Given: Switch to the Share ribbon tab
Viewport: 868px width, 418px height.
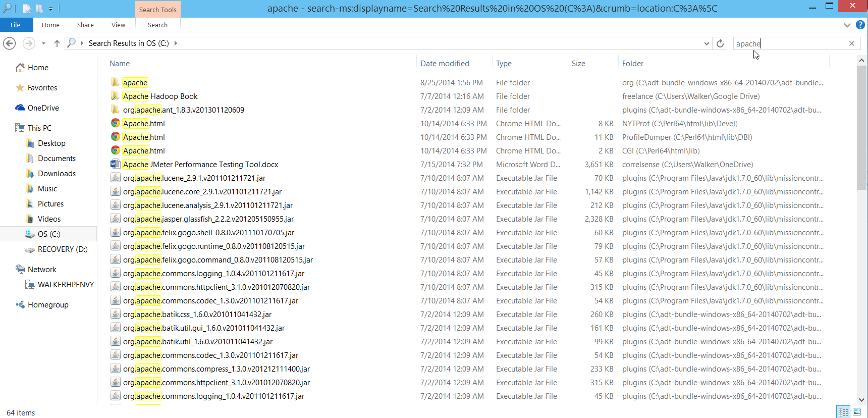Looking at the screenshot, I should tap(85, 25).
